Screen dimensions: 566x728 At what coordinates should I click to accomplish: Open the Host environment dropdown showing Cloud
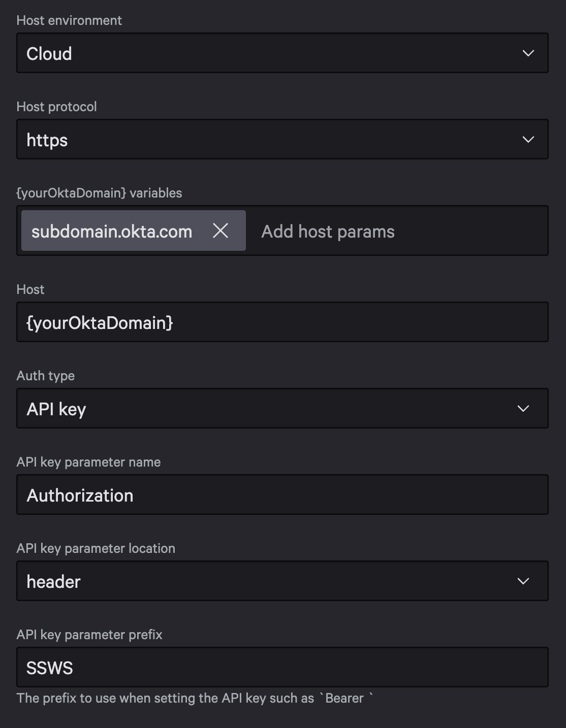pyautogui.click(x=282, y=52)
